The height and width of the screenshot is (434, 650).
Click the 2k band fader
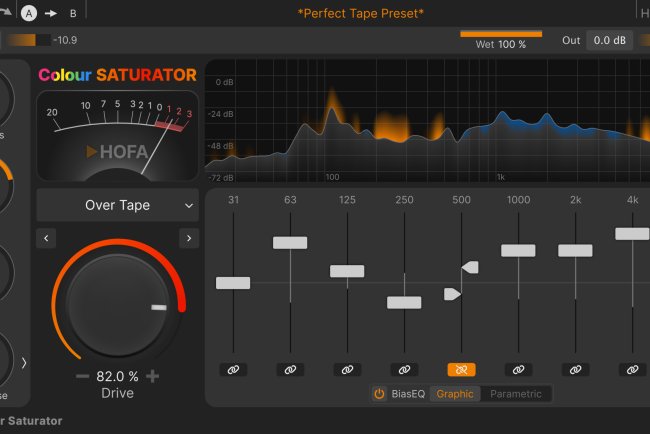tap(575, 251)
